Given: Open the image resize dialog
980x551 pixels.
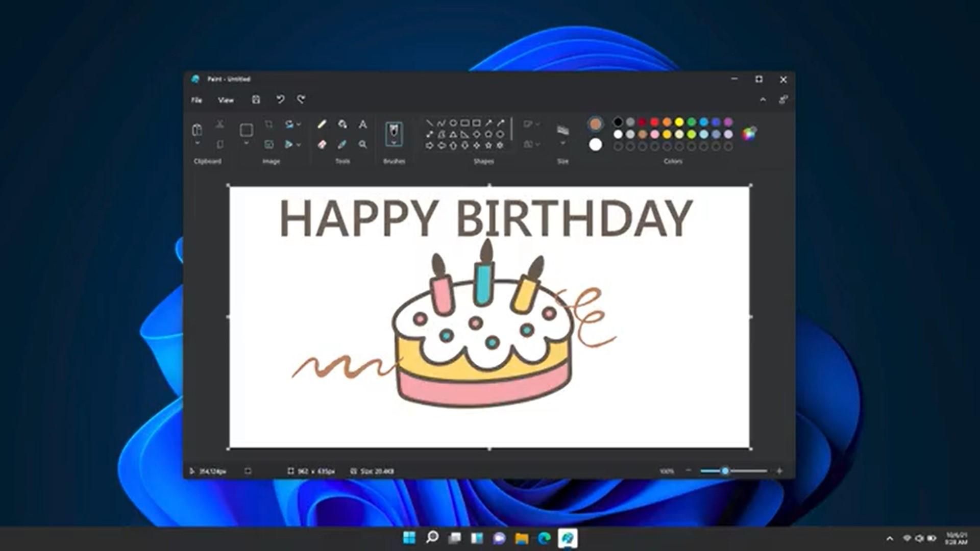Looking at the screenshot, I should click(269, 144).
